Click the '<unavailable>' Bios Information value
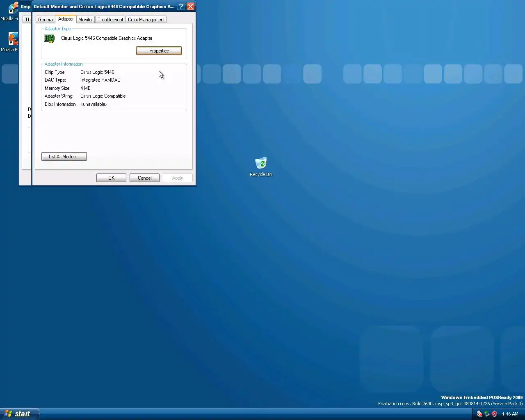This screenshot has width=525, height=420. 94,104
